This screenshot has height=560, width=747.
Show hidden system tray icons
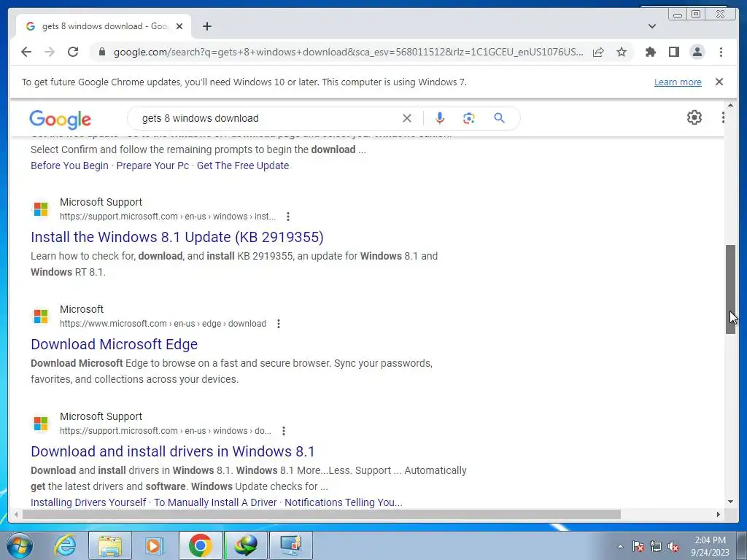[x=620, y=546]
